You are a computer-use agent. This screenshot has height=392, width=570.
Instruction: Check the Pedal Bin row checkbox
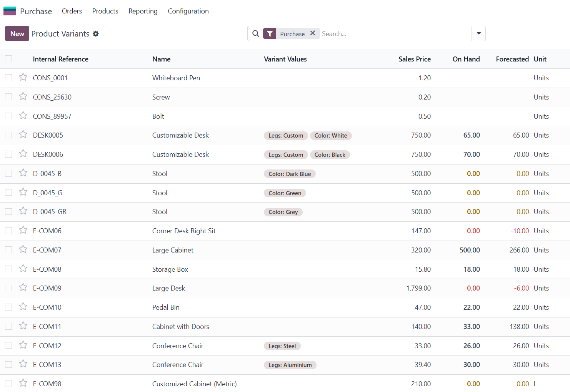click(8, 307)
